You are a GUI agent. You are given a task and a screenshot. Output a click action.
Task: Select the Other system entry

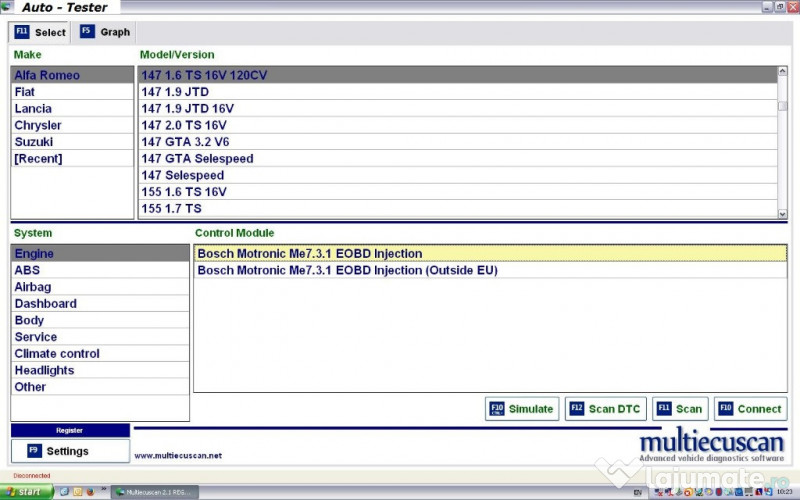(100, 387)
